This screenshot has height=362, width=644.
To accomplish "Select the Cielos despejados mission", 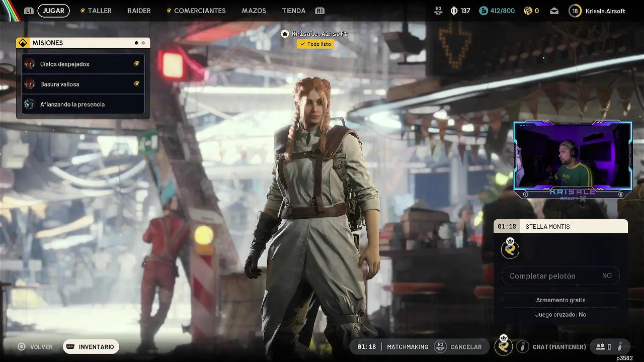I will 83,64.
